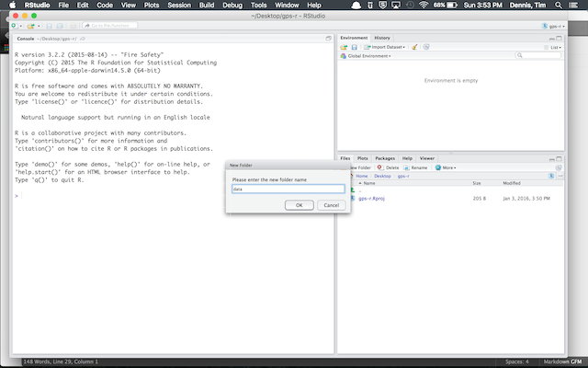
Task: Open the List view dropdown
Action: click(552, 47)
